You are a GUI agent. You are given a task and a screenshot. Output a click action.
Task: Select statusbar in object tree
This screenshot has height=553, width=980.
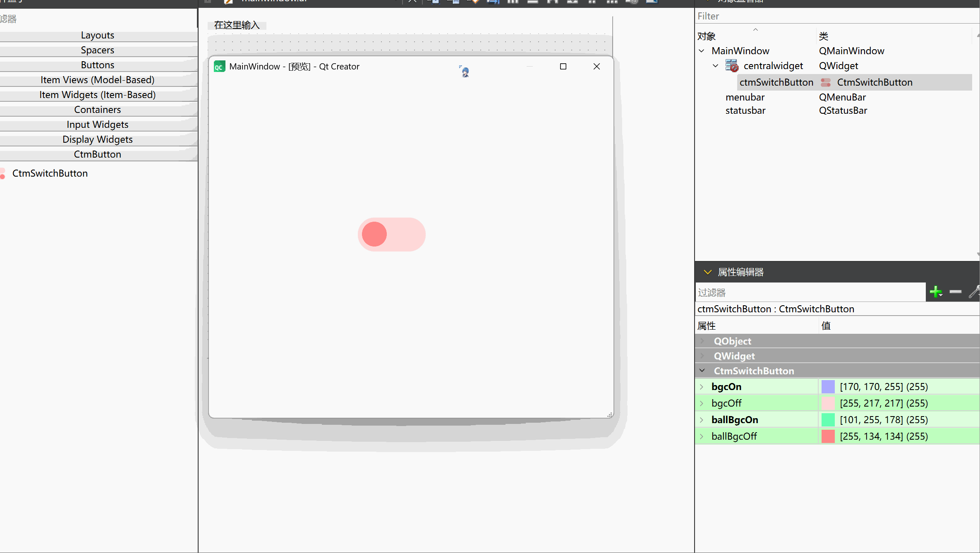(745, 110)
